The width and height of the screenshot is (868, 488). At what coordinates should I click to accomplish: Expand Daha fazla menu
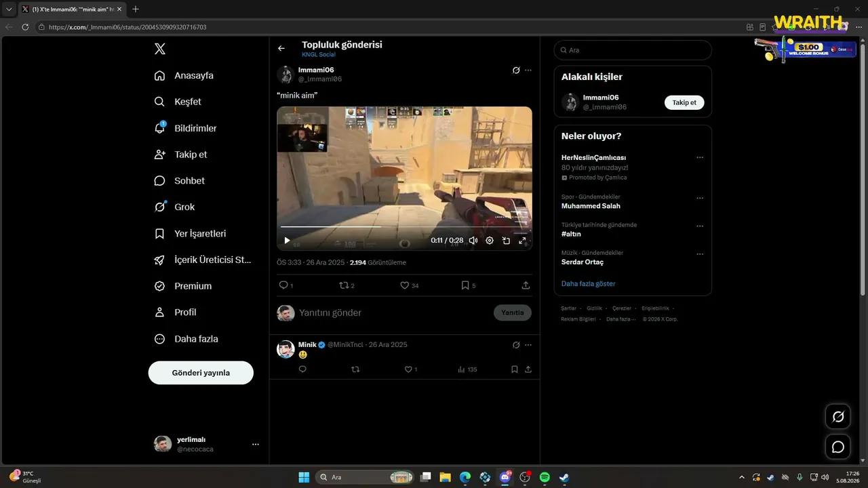click(186, 339)
